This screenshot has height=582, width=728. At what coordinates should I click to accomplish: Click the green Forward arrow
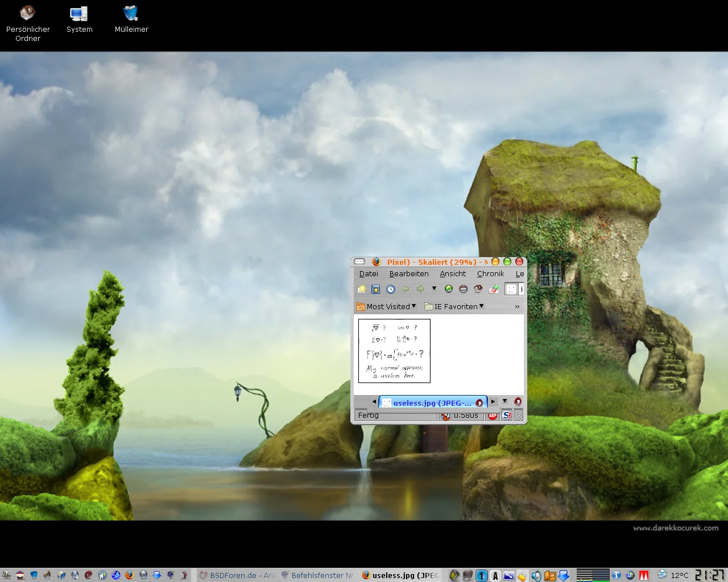[420, 289]
